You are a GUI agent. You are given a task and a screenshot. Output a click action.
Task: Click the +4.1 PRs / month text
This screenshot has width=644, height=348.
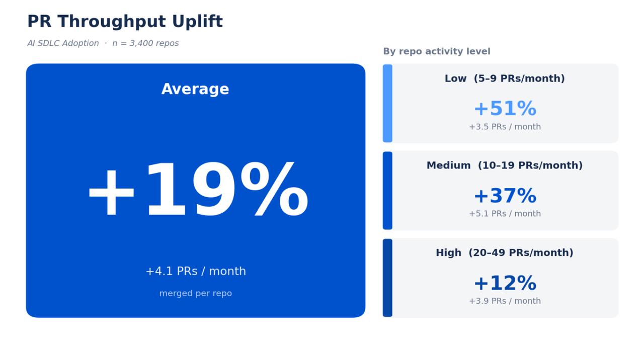coord(196,272)
